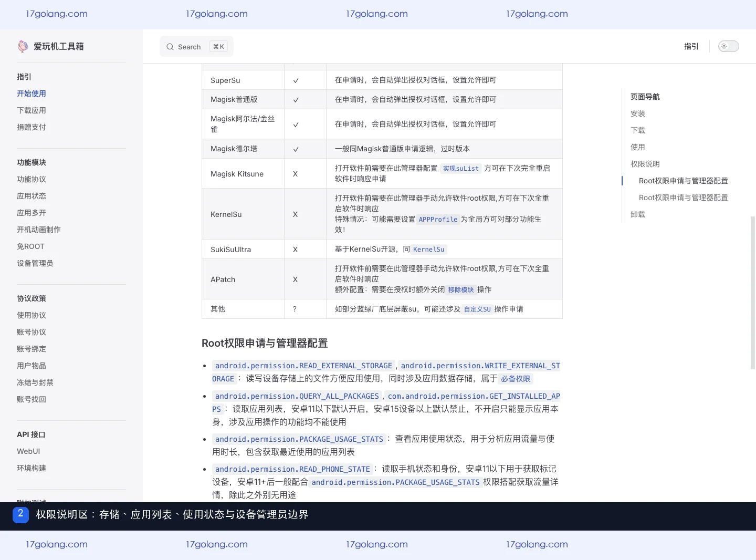The image size is (756, 560).
Task: Click the KernelSu code link
Action: click(x=428, y=250)
